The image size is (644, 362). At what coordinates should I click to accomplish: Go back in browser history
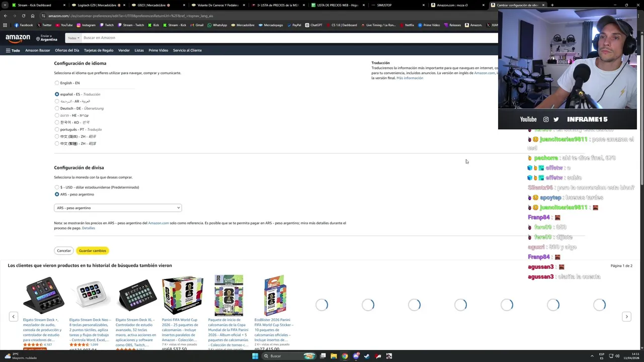pyautogui.click(x=6, y=16)
